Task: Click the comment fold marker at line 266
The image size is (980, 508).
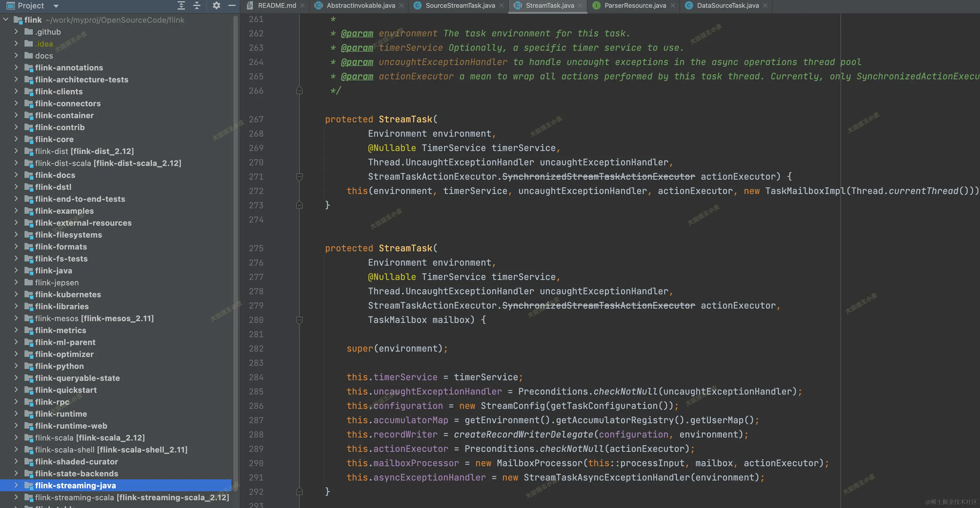Action: pos(299,91)
